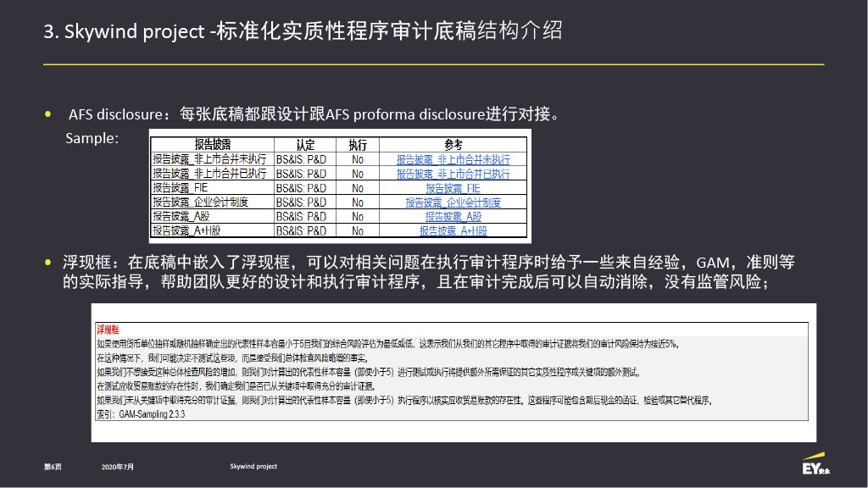868x488 pixels.
Task: Click the 2020年7月 date footer
Action: coord(117,467)
